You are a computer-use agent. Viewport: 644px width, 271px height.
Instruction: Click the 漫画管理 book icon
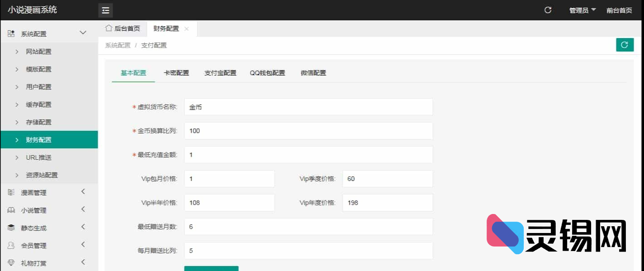point(11,193)
